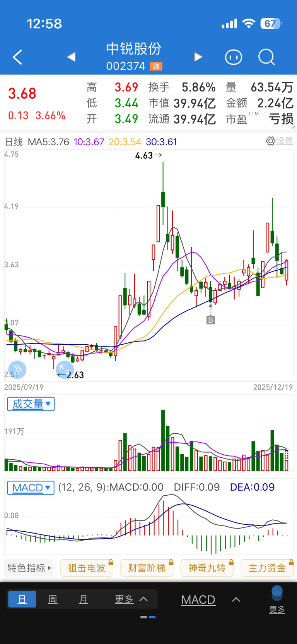Open the 成交量 indicator dropdown
297x644 pixels.
[31, 404]
